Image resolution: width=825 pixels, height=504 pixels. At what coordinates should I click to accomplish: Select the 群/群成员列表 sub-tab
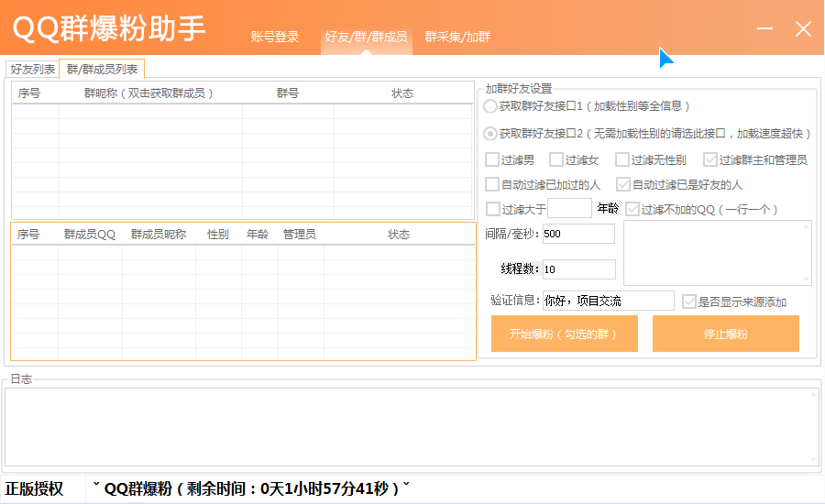pos(102,69)
